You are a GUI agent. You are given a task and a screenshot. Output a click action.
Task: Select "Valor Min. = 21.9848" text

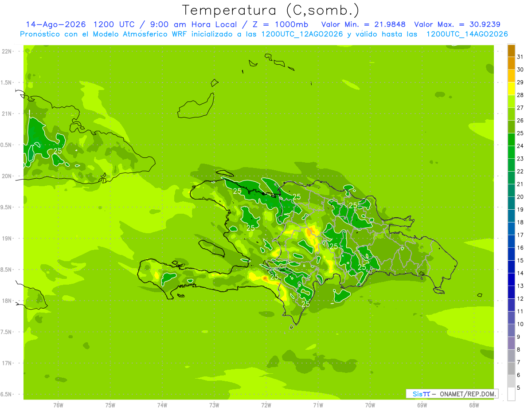tap(363, 24)
